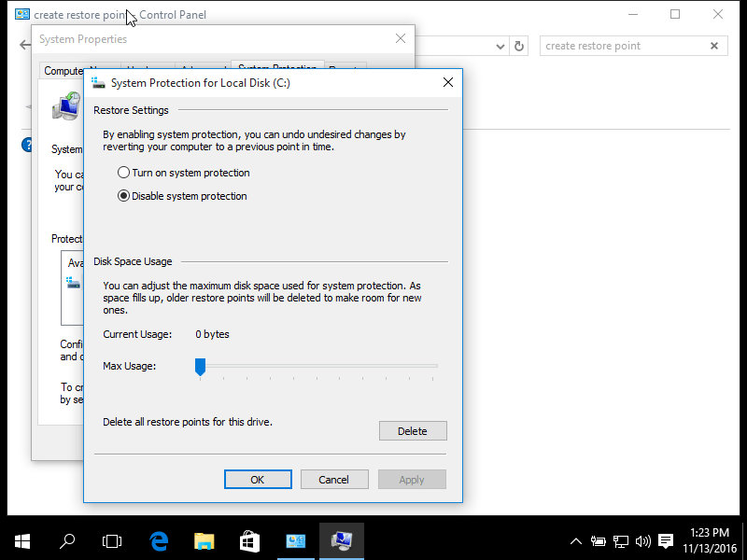This screenshot has height=560, width=747.
Task: Click the Start button
Action: tap(21, 540)
